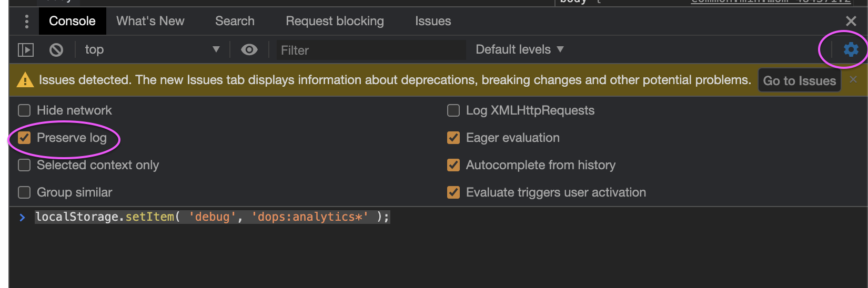The width and height of the screenshot is (868, 288).
Task: Focus the console Filter field
Action: click(371, 50)
